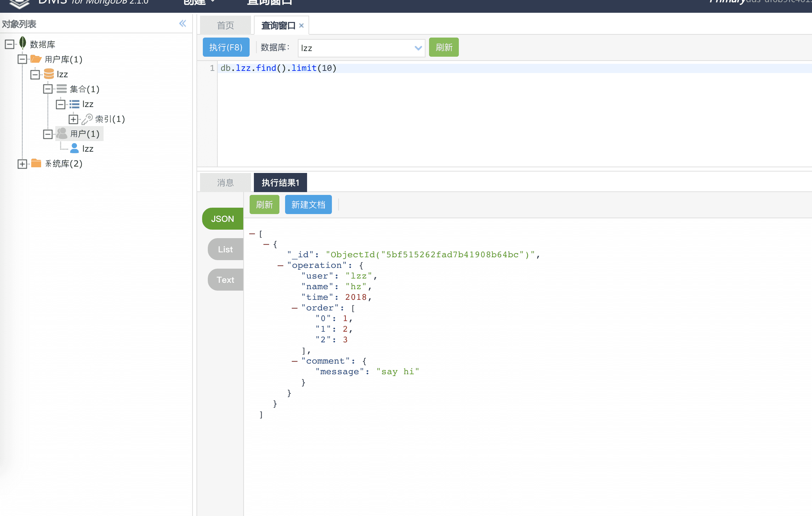Switch result view to Text mode
Screen dimensions: 812x516
point(225,280)
